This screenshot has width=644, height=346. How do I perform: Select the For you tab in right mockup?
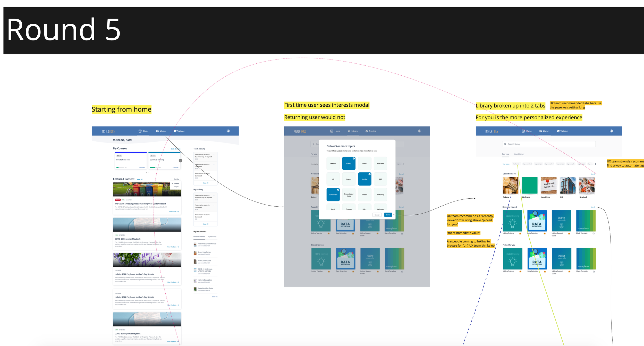click(x=505, y=154)
